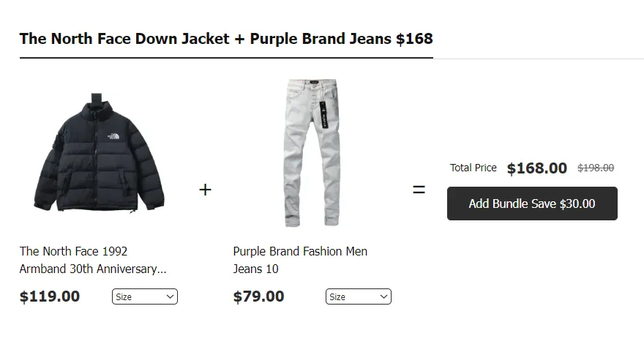644x347 pixels.
Task: Click the grey Purple Brand jeans image
Action: 312,154
